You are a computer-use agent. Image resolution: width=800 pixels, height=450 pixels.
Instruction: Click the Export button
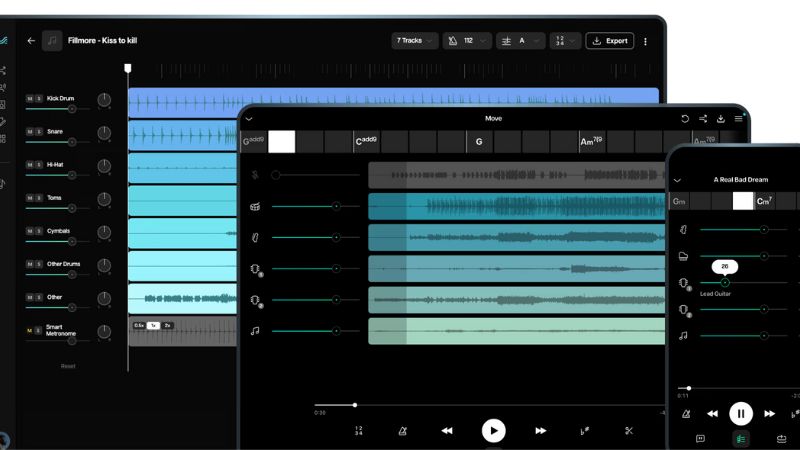[609, 41]
